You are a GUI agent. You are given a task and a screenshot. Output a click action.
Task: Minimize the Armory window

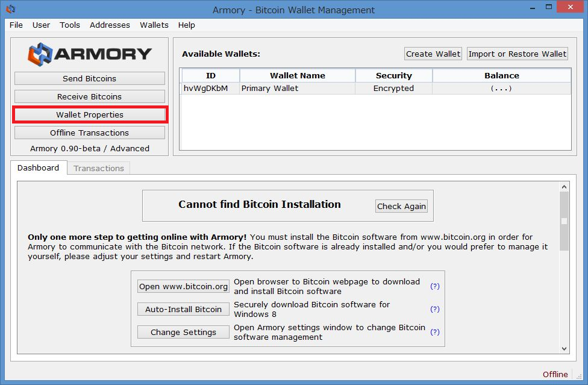533,7
